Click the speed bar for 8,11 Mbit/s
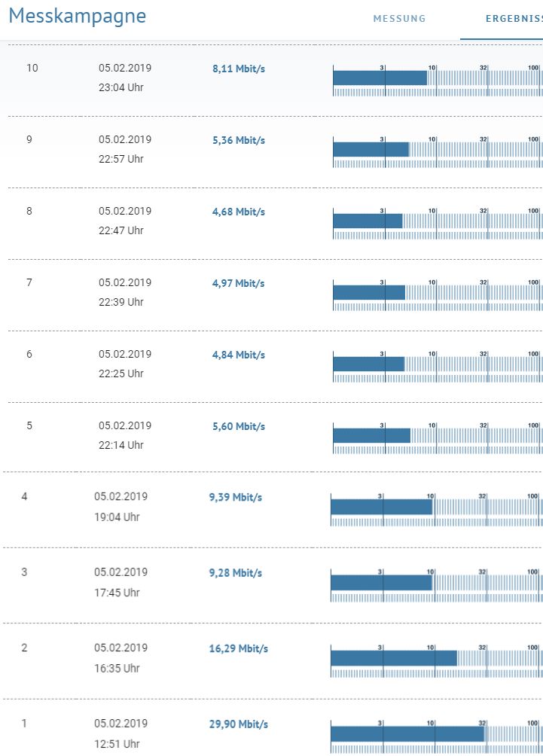Viewport: 543px width, 756px height. pos(380,78)
